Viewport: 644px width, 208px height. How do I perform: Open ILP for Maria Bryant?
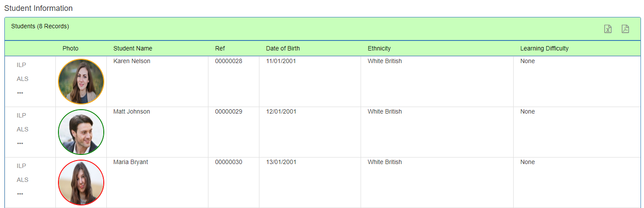coord(21,166)
